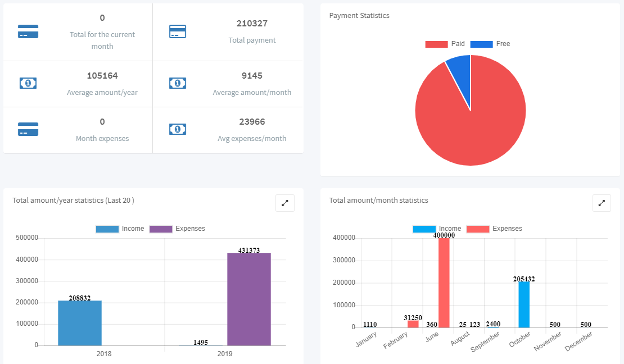Toggle the Income legend swatch in the monthly chart
This screenshot has height=364, width=624.
point(424,229)
